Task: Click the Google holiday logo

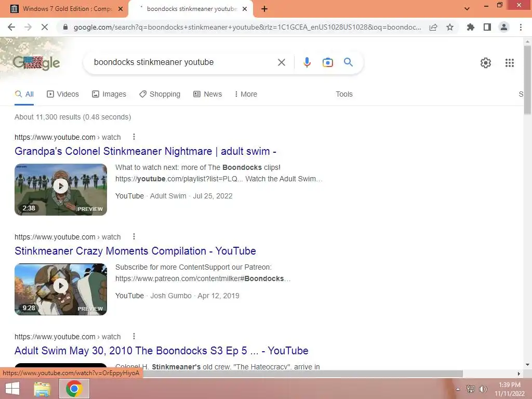Action: coord(36,63)
